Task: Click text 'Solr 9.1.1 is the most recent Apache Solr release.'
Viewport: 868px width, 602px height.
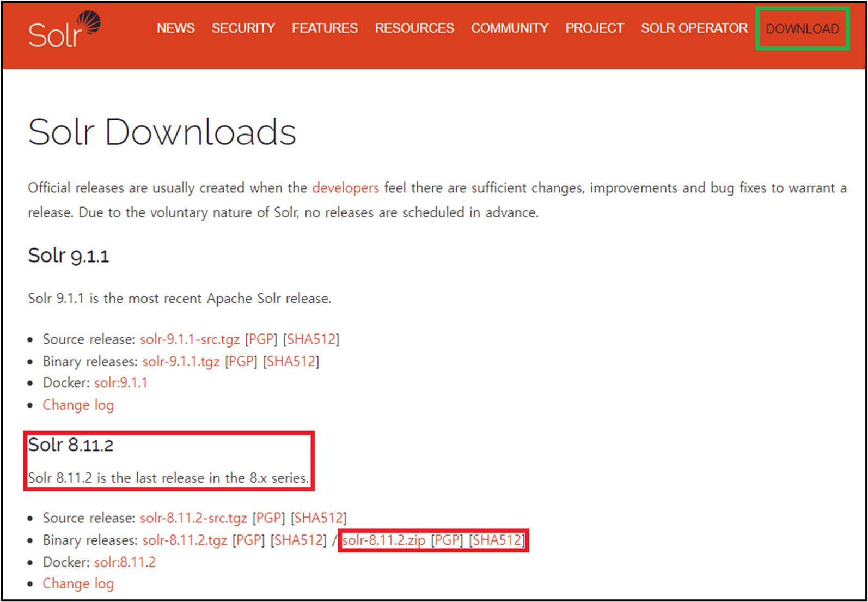Action: click(x=180, y=299)
